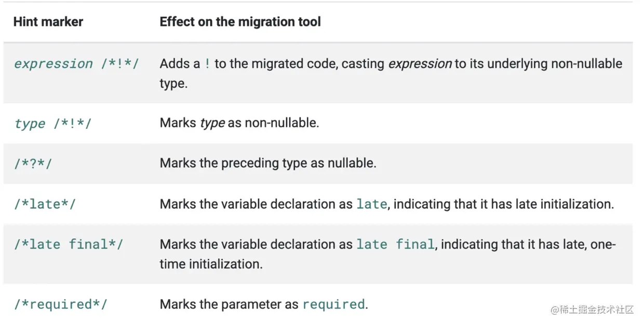
Task: Click the /*late*/ hint marker in first column
Action: tap(45, 204)
